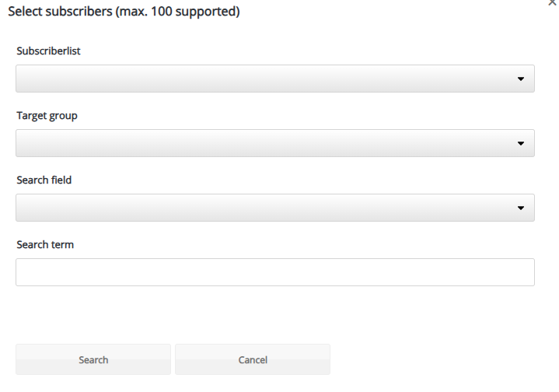Dismiss the dialog with the X icon

coord(553,2)
